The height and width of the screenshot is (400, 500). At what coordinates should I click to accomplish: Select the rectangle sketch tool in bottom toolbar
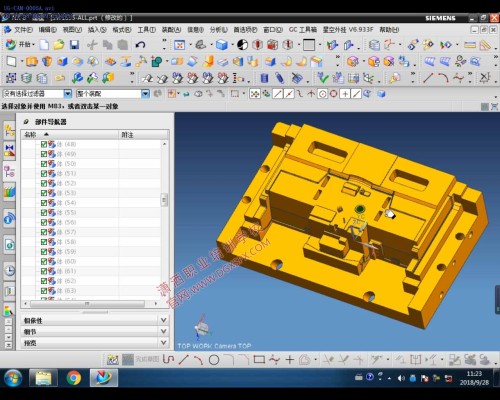coord(259,360)
